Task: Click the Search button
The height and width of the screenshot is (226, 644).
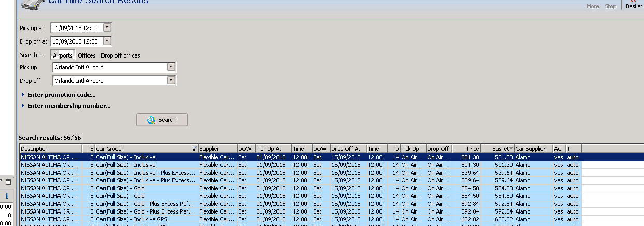Action: (162, 120)
